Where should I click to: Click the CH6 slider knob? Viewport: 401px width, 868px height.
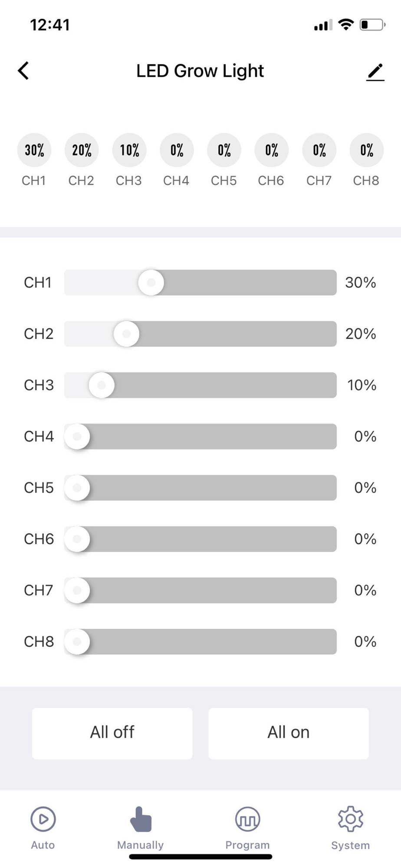pyautogui.click(x=77, y=539)
